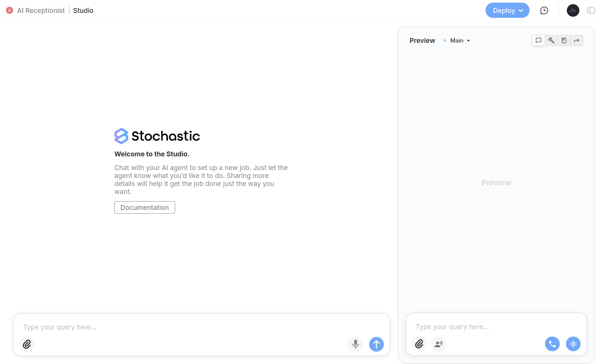The image size is (601, 364).
Task: Activate microphone in Studio chat
Action: [356, 344]
